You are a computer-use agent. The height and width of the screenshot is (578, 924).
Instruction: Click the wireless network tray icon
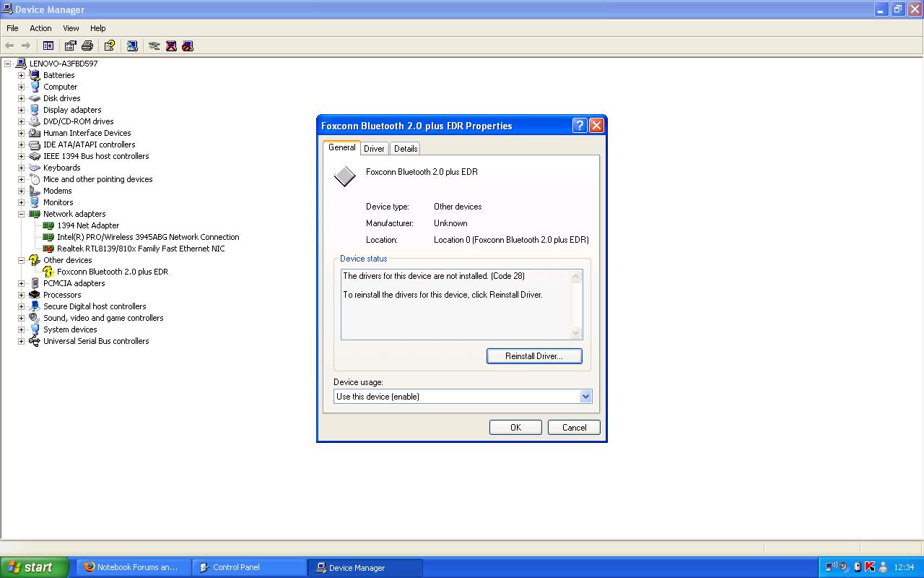[x=832, y=567]
